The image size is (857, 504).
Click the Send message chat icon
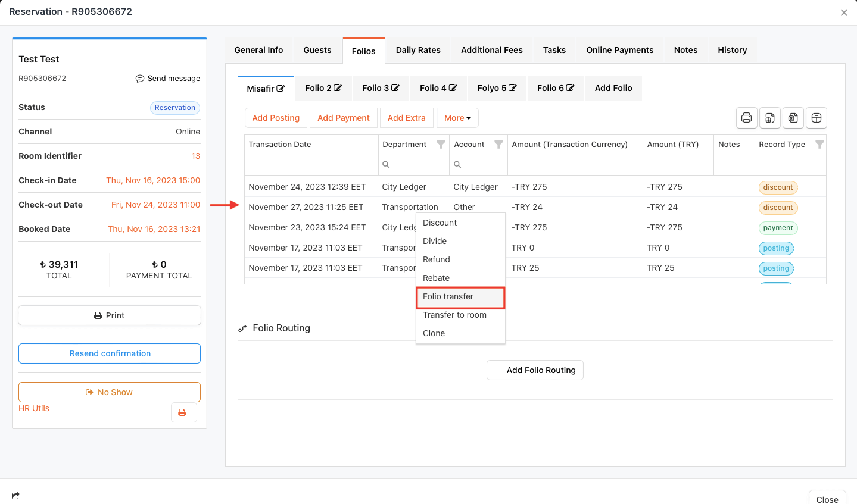point(140,79)
